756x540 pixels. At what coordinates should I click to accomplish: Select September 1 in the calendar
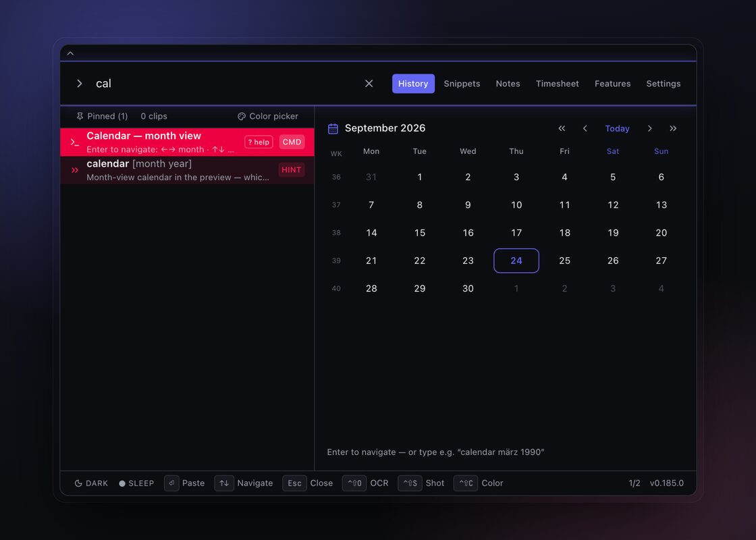click(x=419, y=177)
